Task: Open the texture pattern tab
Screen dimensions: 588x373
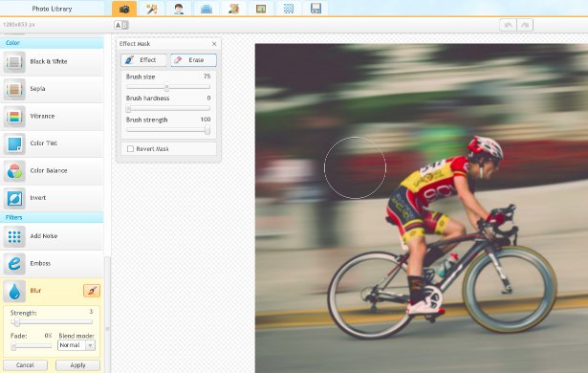Action: pyautogui.click(x=289, y=9)
